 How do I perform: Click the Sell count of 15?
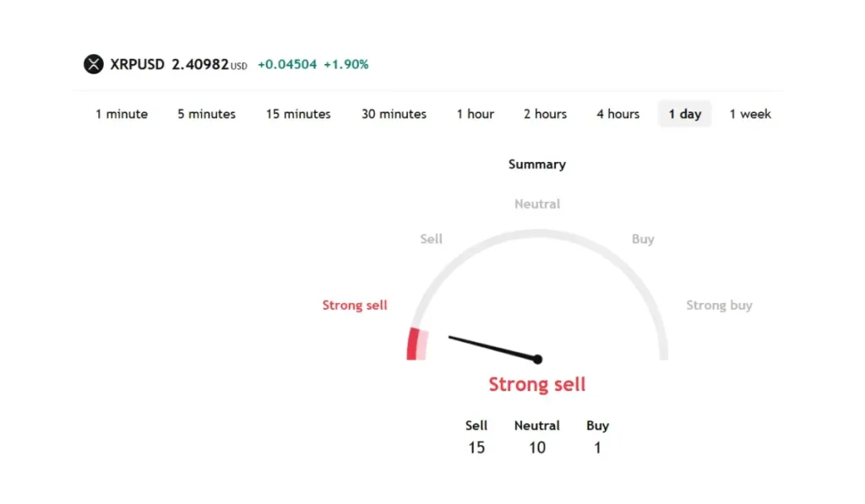tap(476, 447)
